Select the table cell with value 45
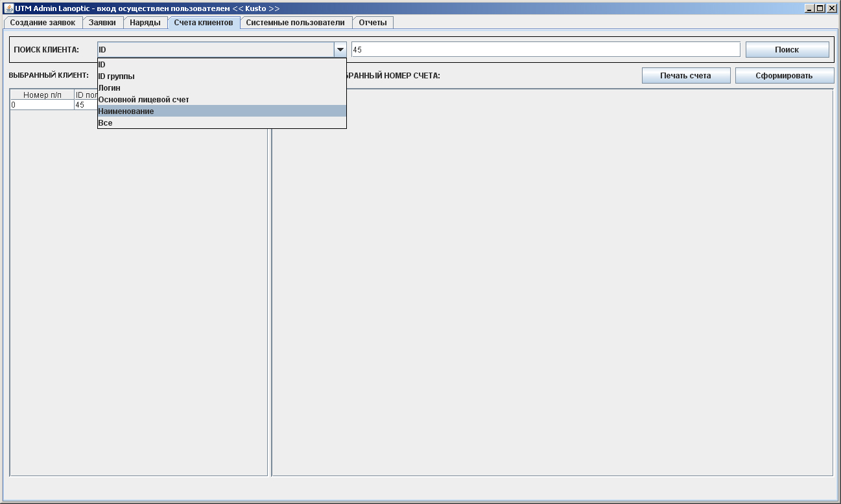Viewport: 841px width, 504px height. pos(86,105)
